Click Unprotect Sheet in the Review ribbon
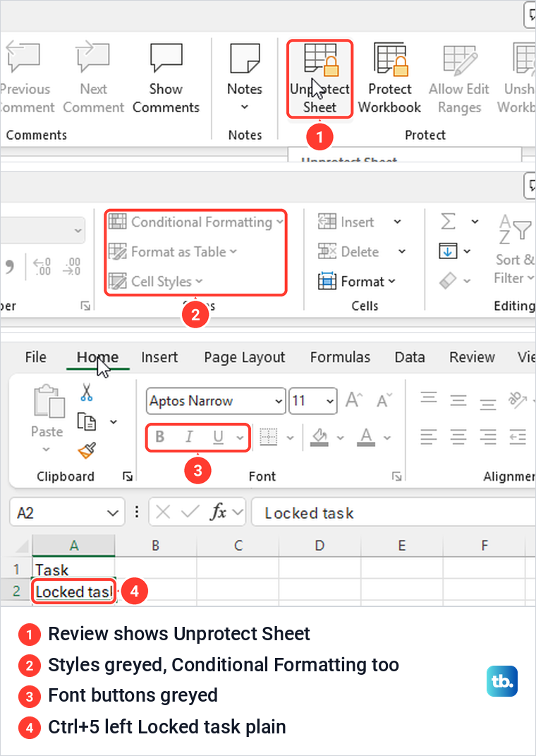The image size is (536, 756). click(319, 79)
